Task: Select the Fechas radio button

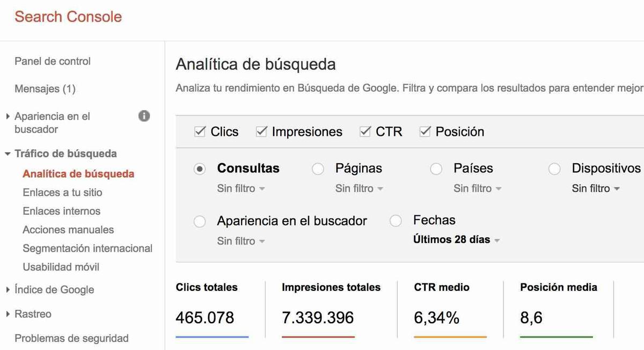Action: (x=396, y=221)
